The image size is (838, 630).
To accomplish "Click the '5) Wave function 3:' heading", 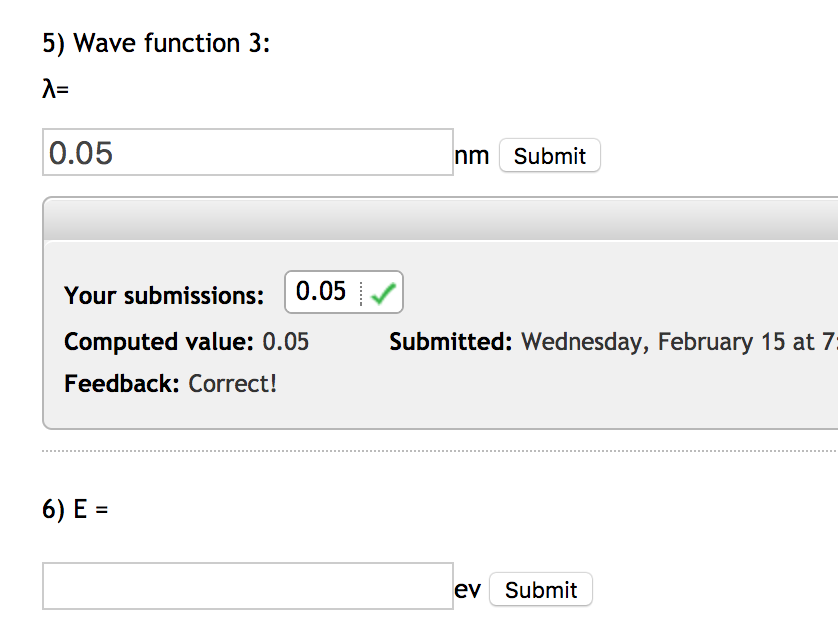I will pyautogui.click(x=156, y=44).
